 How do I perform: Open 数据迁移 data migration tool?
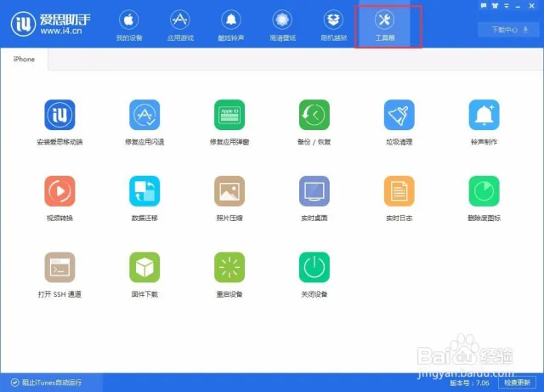click(x=144, y=191)
